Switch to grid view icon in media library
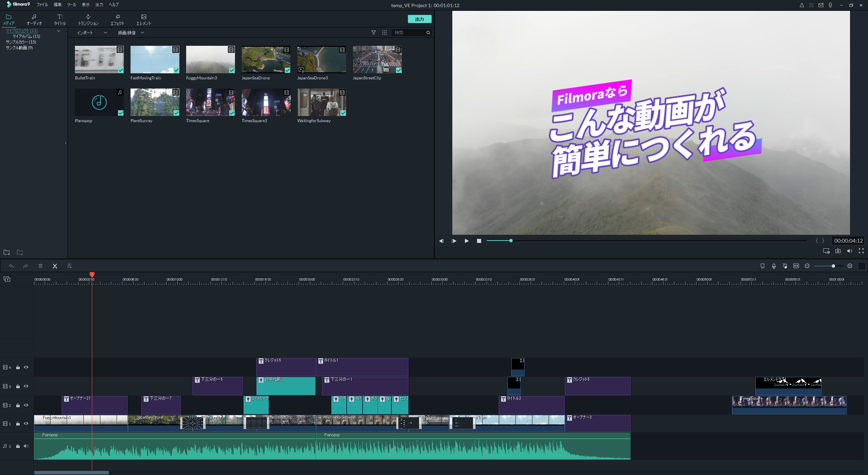 (x=384, y=33)
